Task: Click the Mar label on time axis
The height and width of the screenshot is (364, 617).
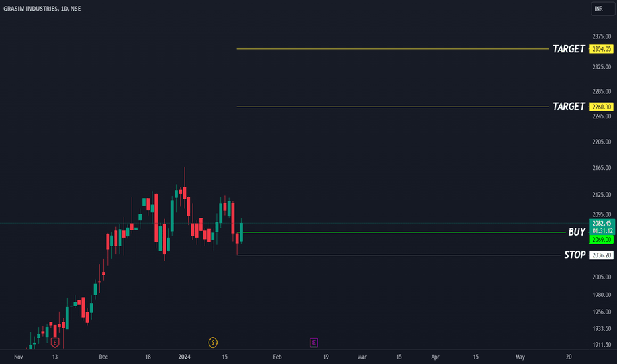Action: [362, 357]
